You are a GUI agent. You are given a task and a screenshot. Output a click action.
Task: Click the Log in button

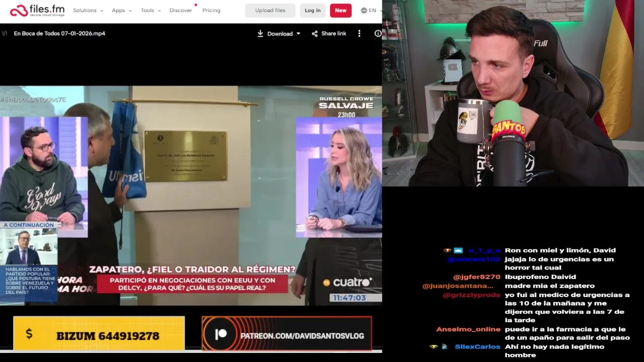[x=312, y=10]
